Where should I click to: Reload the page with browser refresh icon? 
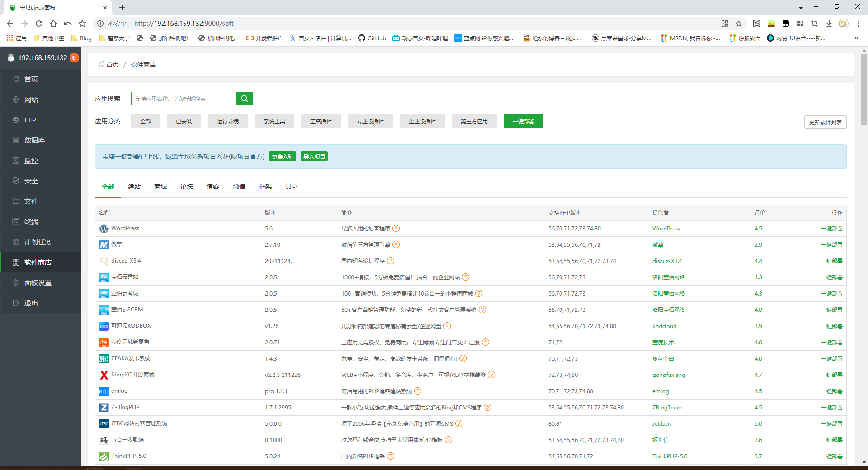click(39, 23)
